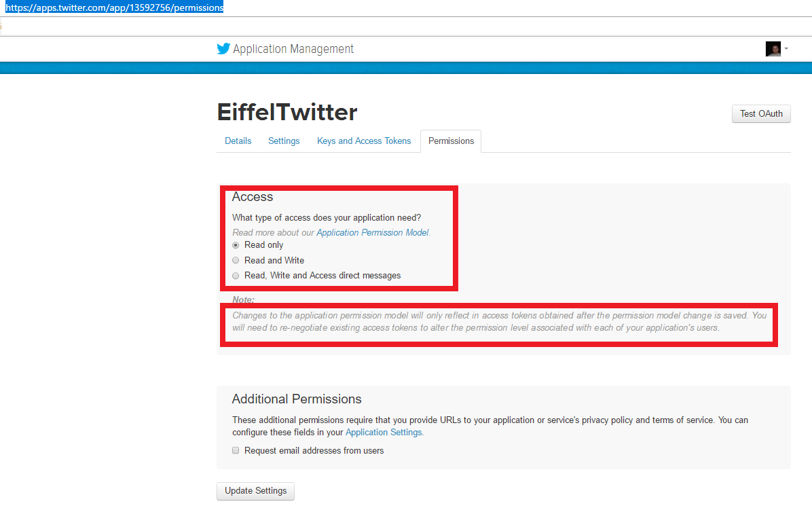
Task: Select the Read only radio button
Action: pos(236,245)
